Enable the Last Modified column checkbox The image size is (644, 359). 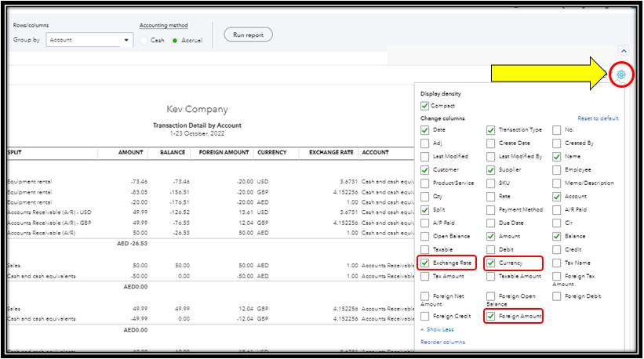pos(424,157)
